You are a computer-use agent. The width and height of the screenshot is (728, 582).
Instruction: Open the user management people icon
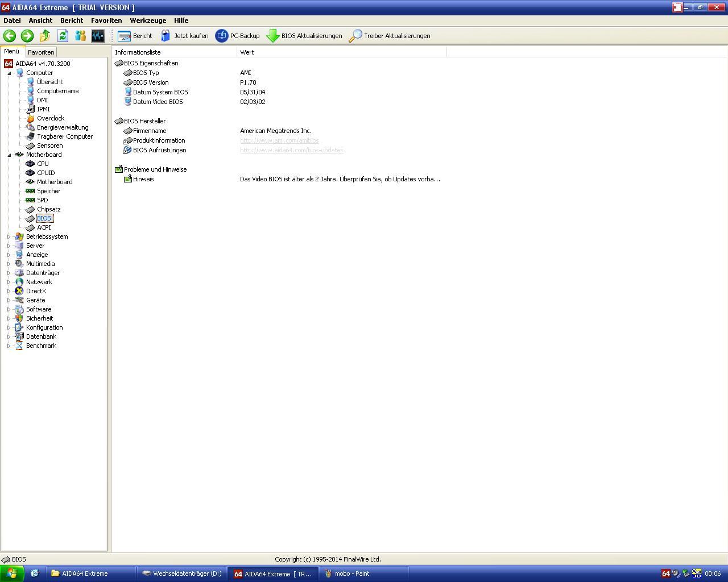pyautogui.click(x=80, y=36)
